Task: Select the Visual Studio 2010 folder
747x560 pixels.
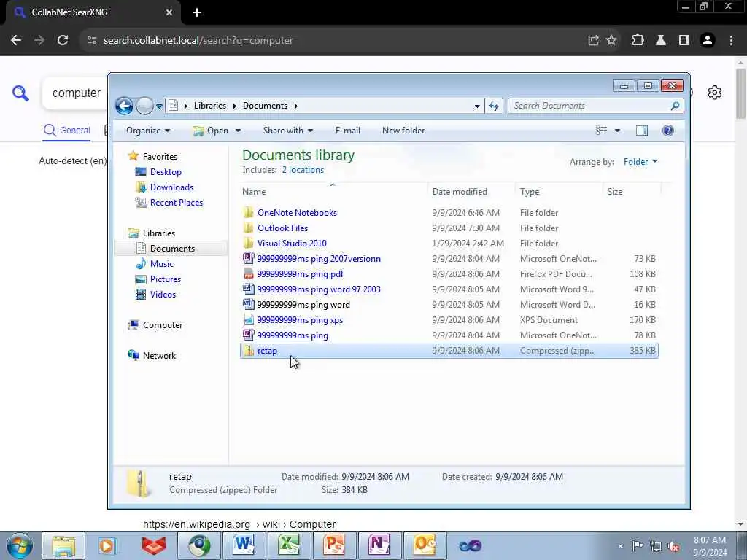Action: point(292,244)
